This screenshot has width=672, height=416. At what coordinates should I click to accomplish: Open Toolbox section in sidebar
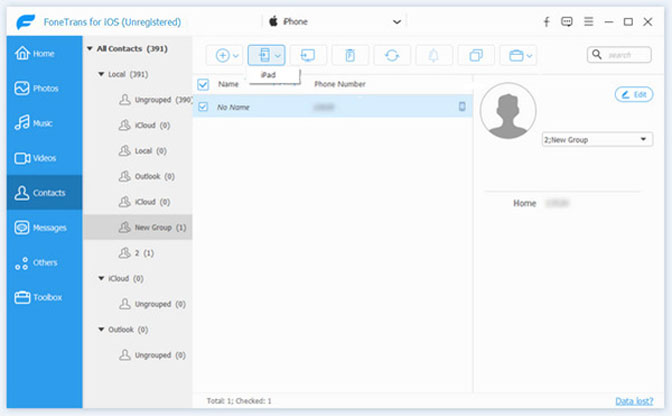click(x=45, y=297)
